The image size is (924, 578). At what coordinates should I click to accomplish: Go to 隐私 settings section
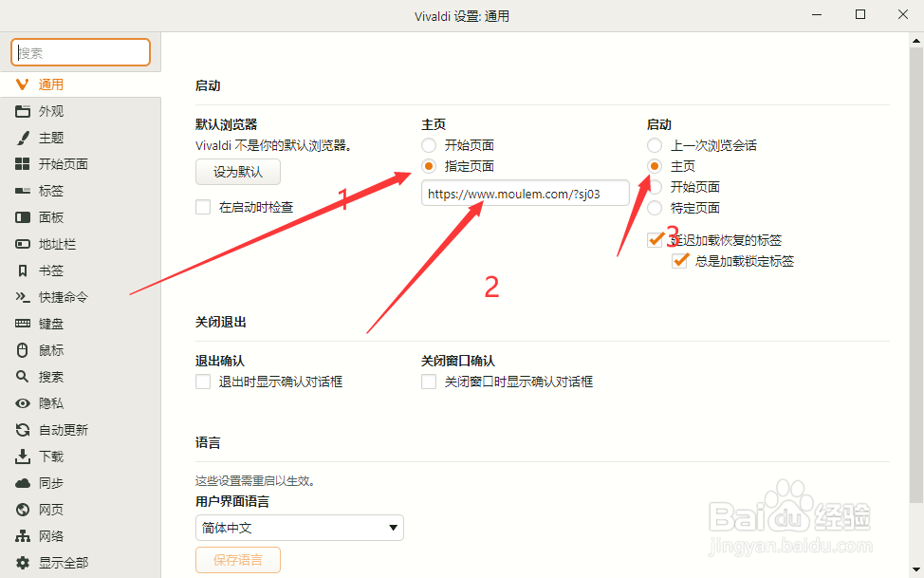click(80, 403)
